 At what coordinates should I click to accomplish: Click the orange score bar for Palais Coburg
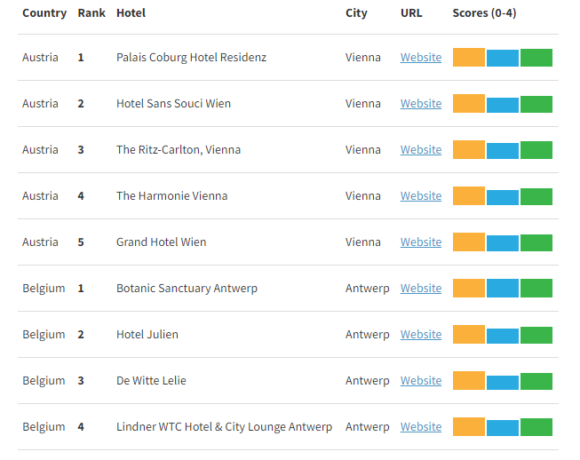coord(469,57)
